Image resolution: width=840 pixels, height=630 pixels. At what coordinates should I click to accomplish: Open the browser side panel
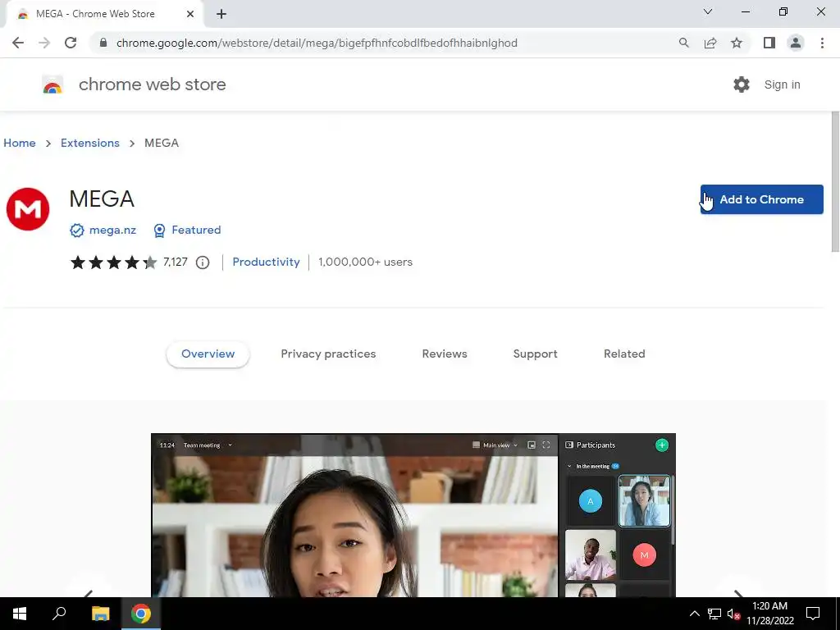(769, 43)
